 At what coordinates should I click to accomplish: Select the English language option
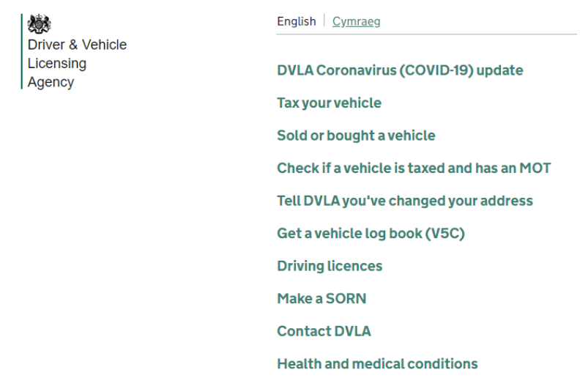tap(297, 21)
